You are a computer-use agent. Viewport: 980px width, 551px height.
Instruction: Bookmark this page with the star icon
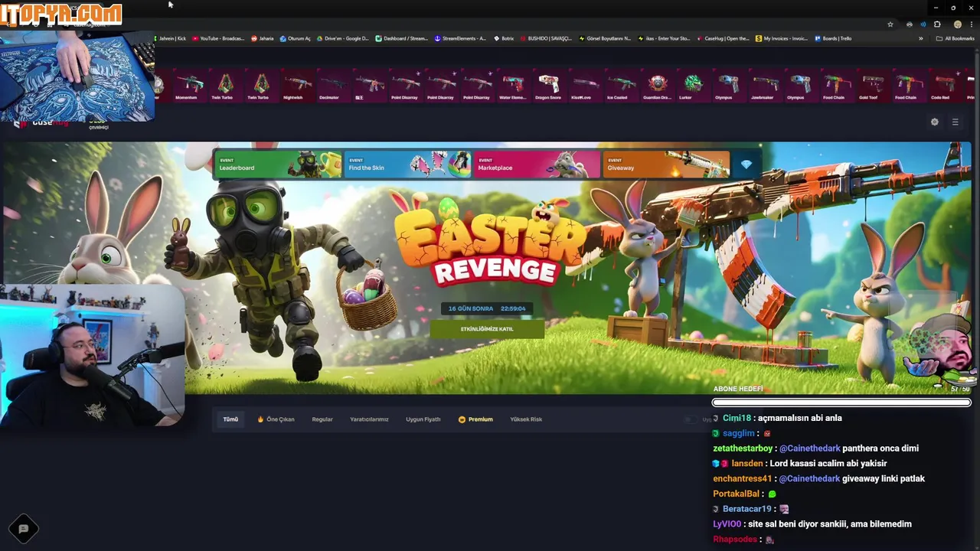pos(890,24)
